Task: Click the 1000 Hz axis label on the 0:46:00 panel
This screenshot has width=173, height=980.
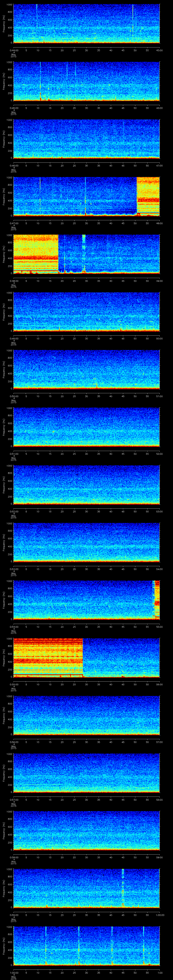Action: (x=9, y=120)
